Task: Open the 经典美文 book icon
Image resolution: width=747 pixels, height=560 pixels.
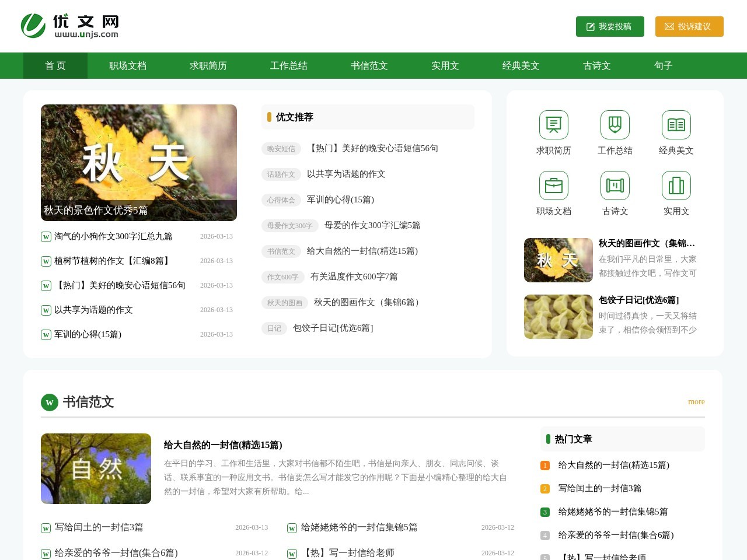Action: (676, 124)
